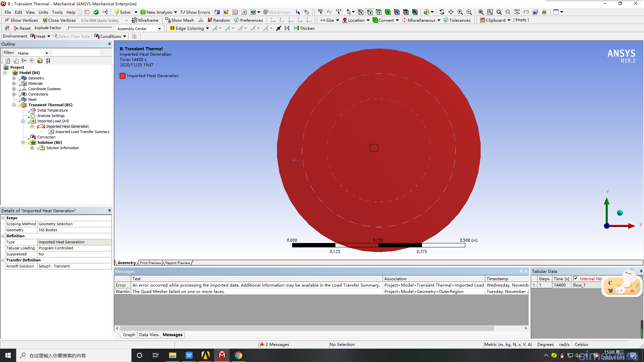Open Chrome from the taskbar
This screenshot has width=644, height=362.
click(x=238, y=355)
